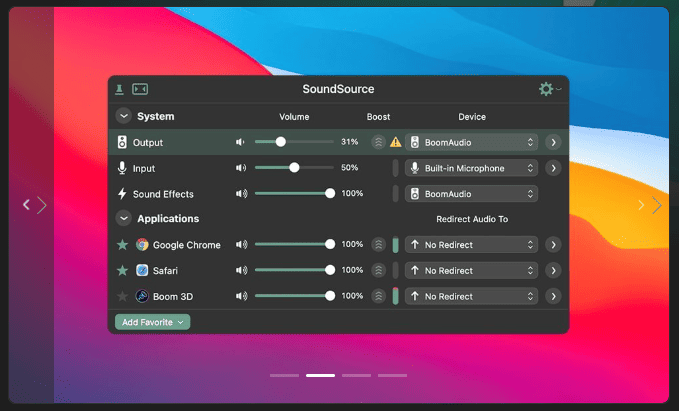Click the Boom 3D level meter
Image resolution: width=679 pixels, height=411 pixels.
(x=395, y=296)
